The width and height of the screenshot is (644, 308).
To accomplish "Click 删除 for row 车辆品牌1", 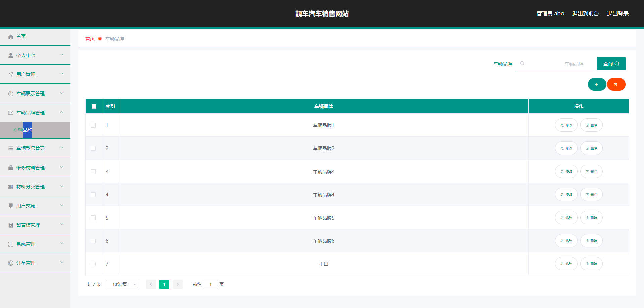I will click(x=591, y=125).
